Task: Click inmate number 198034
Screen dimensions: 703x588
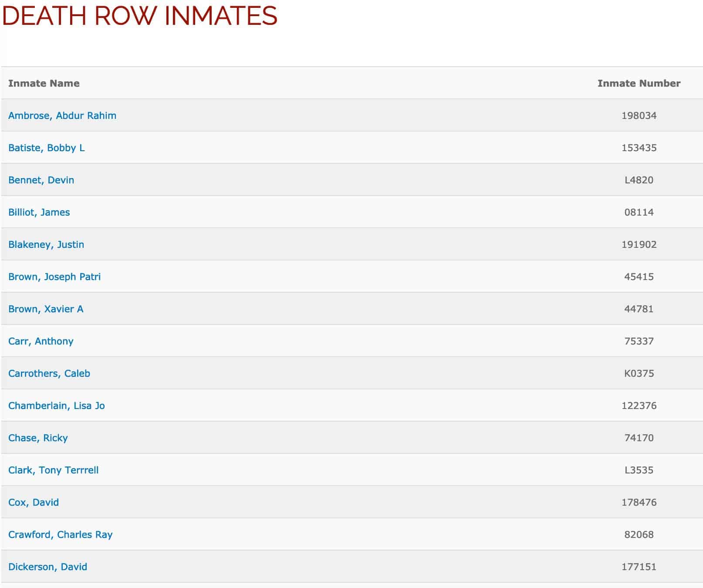Action: [x=639, y=115]
